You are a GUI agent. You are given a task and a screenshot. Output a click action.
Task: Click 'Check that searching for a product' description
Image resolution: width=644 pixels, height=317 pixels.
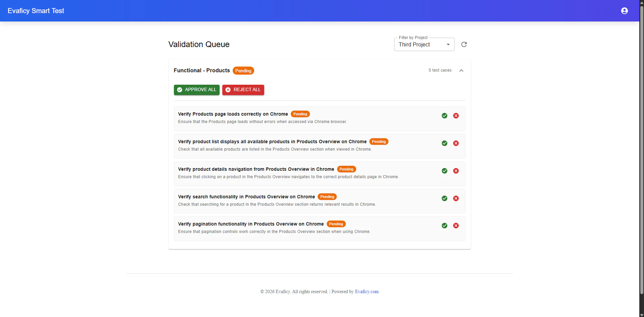pyautogui.click(x=277, y=204)
